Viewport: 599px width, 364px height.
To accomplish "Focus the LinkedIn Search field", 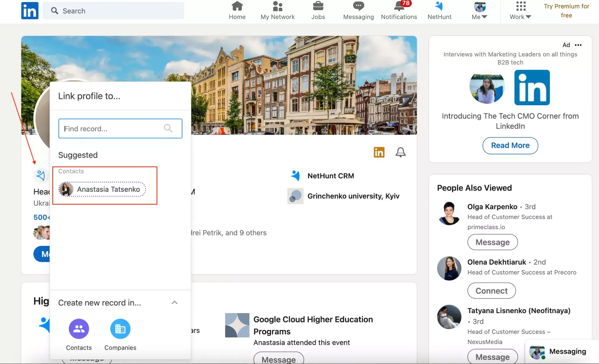I will coord(113,11).
